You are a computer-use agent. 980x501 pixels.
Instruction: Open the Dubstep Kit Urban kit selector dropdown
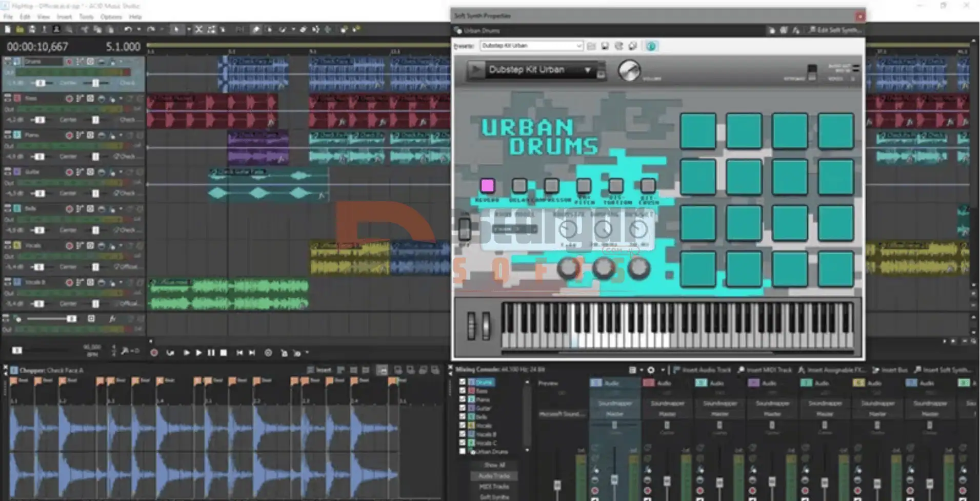click(x=588, y=70)
